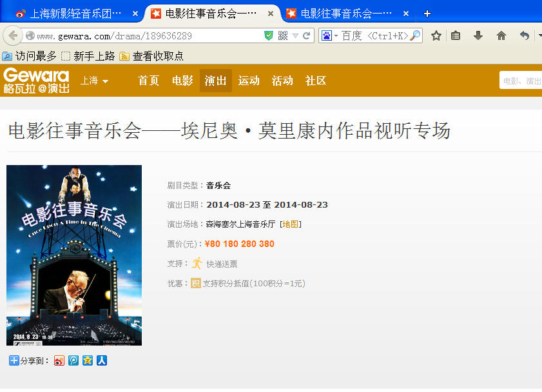Open the 地图 venue map link
The height and width of the screenshot is (392, 542).
pyautogui.click(x=291, y=224)
